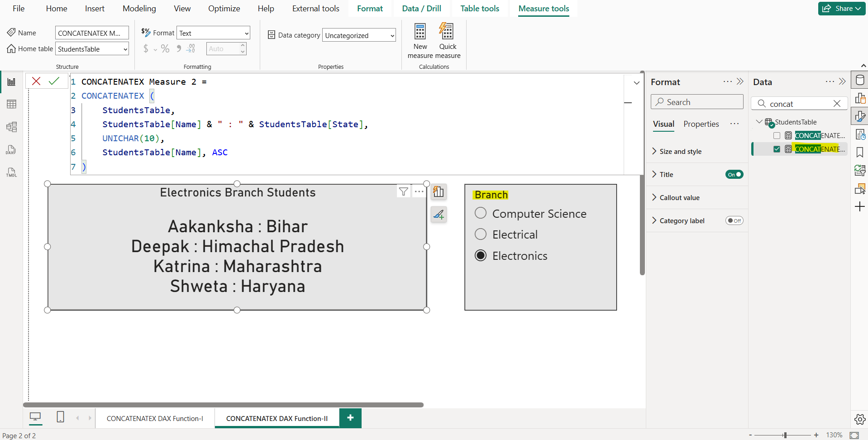Clear the concat search with the X
868x440 pixels.
click(837, 104)
